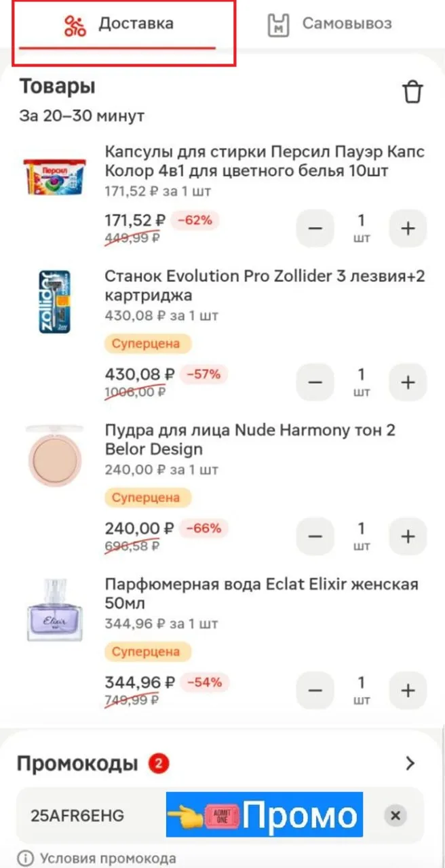Expand the Промокоды section chevron
445x868 pixels.
click(410, 764)
